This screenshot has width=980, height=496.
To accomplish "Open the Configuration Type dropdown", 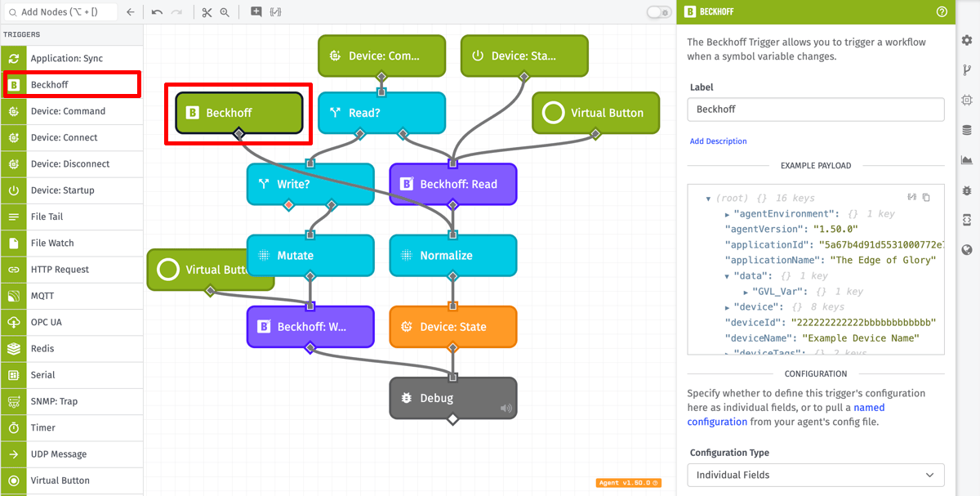I will tap(816, 475).
